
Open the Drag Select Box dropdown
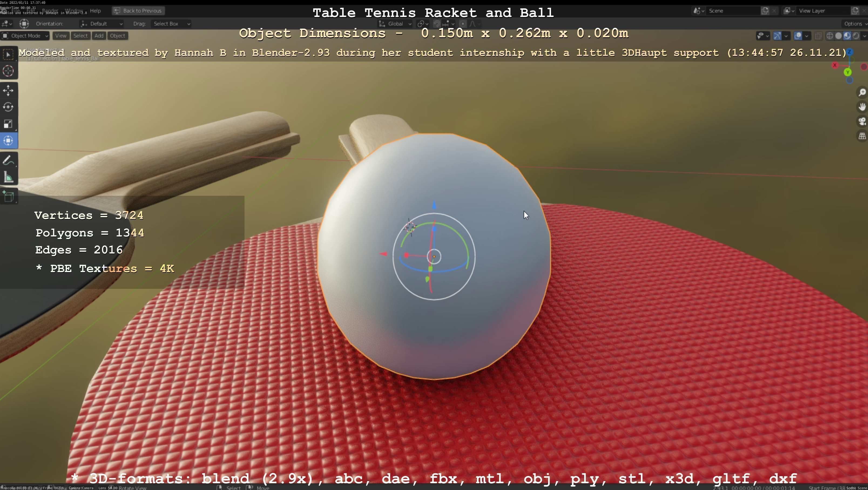(171, 24)
